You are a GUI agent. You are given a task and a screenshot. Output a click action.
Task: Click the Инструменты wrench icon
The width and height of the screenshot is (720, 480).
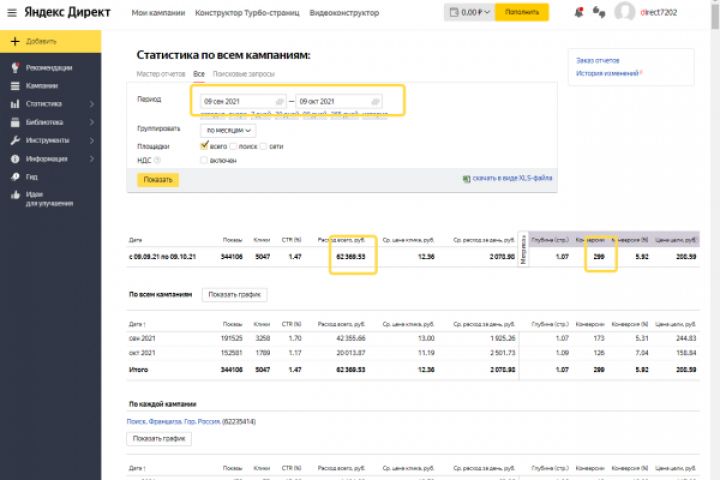point(16,140)
